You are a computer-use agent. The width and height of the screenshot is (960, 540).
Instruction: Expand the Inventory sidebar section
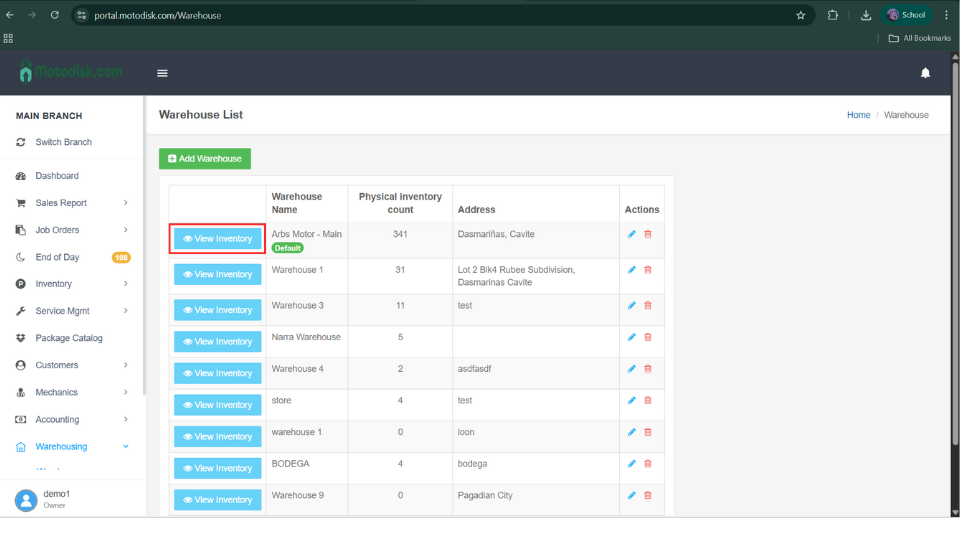point(125,284)
